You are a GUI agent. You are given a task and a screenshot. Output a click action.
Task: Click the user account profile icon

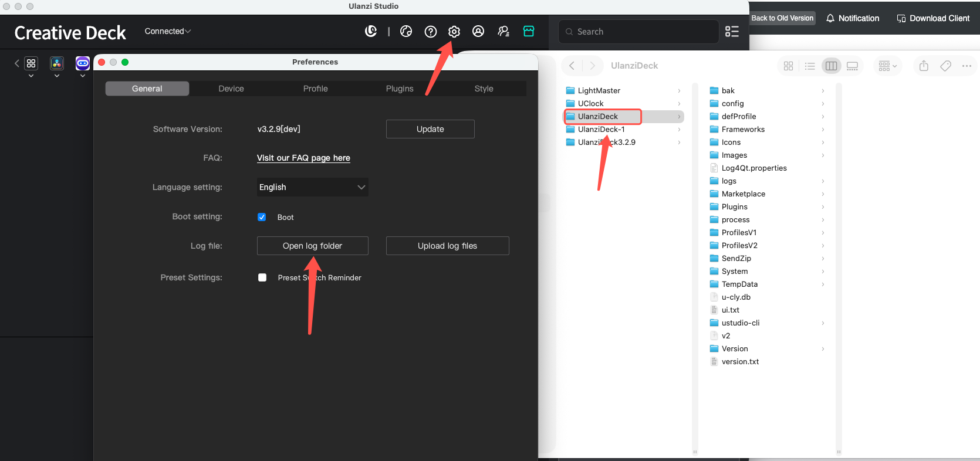point(478,32)
